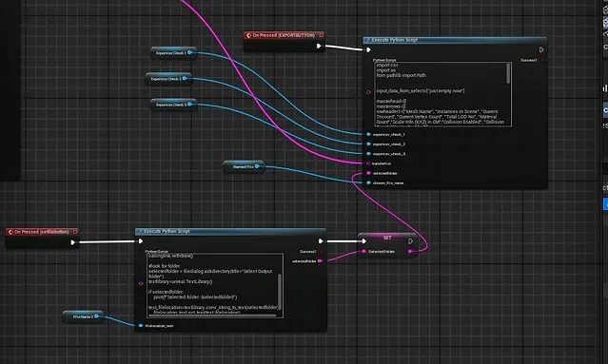Click exec input pin of the askdirectory script node
Screen dimensions: 608x364
coord(141,241)
